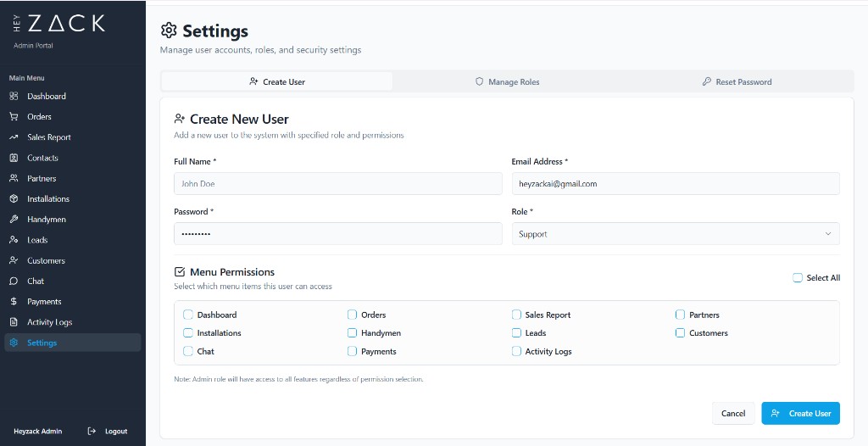Click the add-user icon beside Create New User

click(180, 119)
